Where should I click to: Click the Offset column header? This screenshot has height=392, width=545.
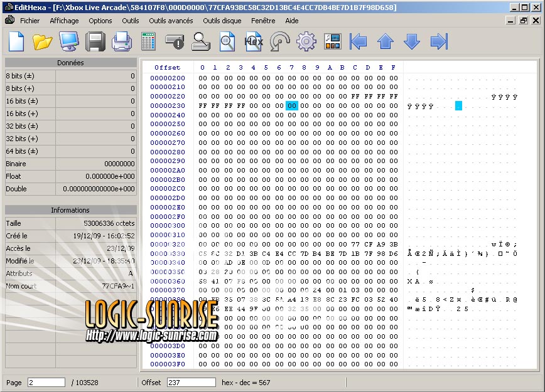167,67
